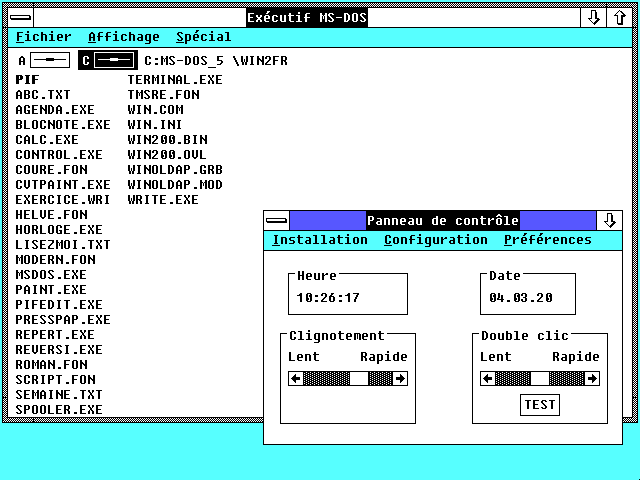Click right arrow of Clignotement slider
The height and width of the screenshot is (480, 640).
point(400,379)
